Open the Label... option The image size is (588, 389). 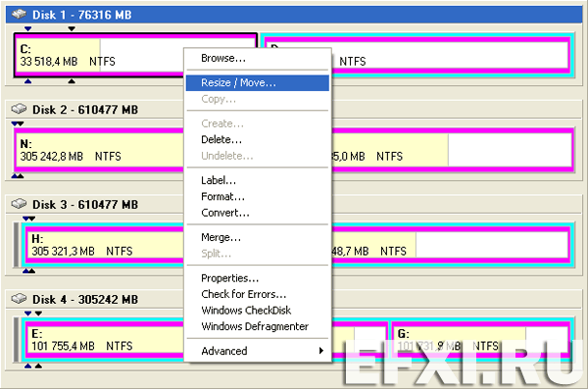pyautogui.click(x=257, y=180)
